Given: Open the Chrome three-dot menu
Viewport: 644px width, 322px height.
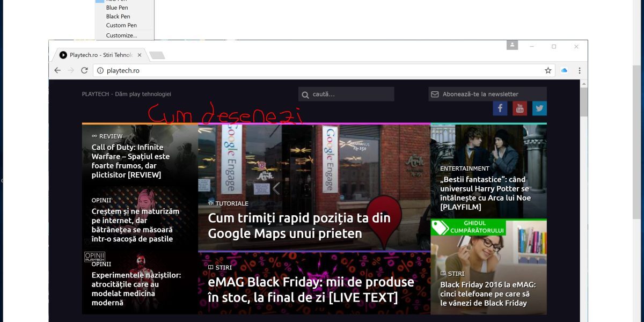Looking at the screenshot, I should click(x=580, y=70).
